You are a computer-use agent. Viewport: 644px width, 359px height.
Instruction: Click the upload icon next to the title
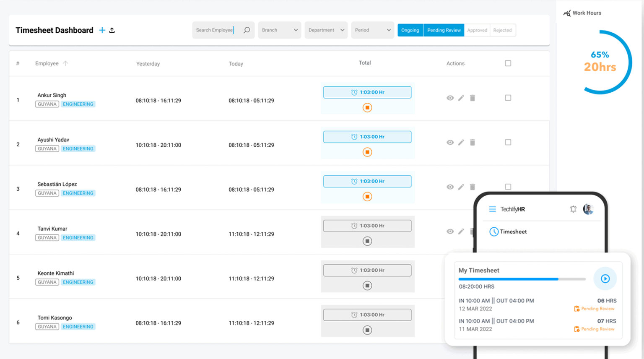(x=112, y=30)
